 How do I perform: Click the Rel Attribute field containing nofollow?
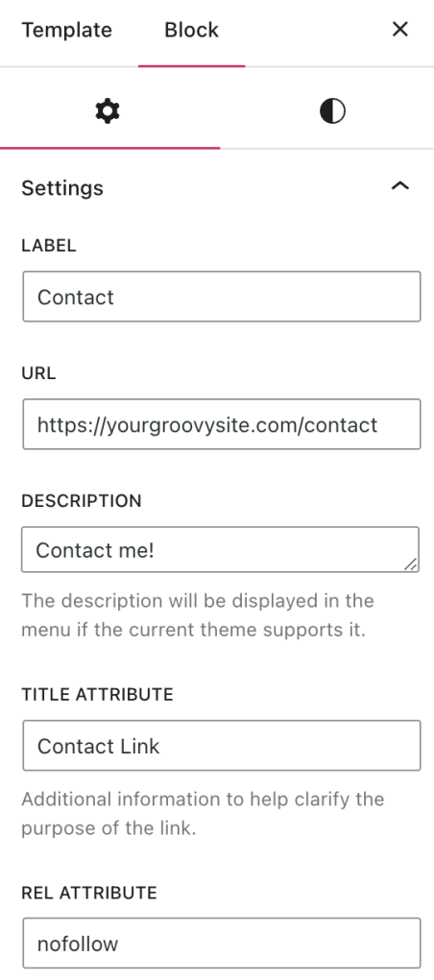222,944
